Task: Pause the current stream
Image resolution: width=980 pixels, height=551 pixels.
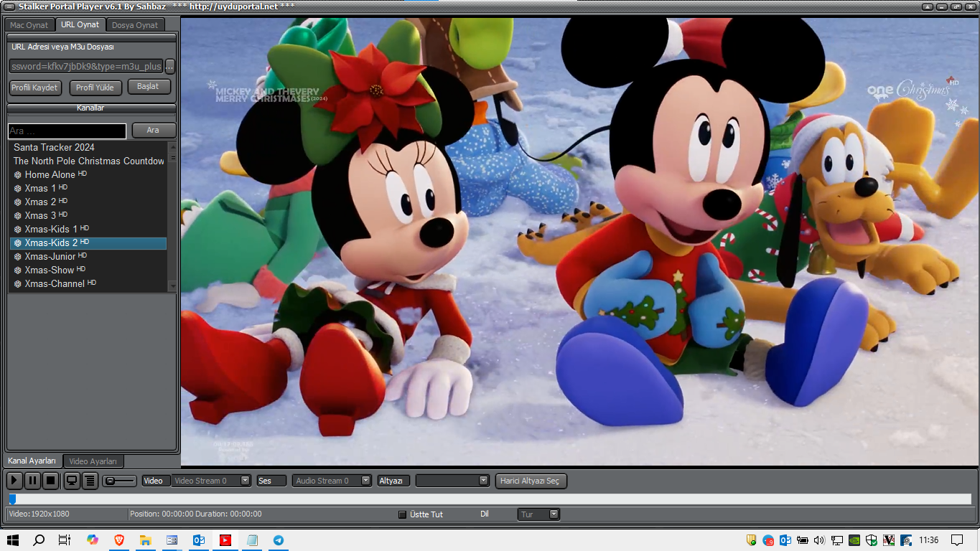Action: point(33,481)
